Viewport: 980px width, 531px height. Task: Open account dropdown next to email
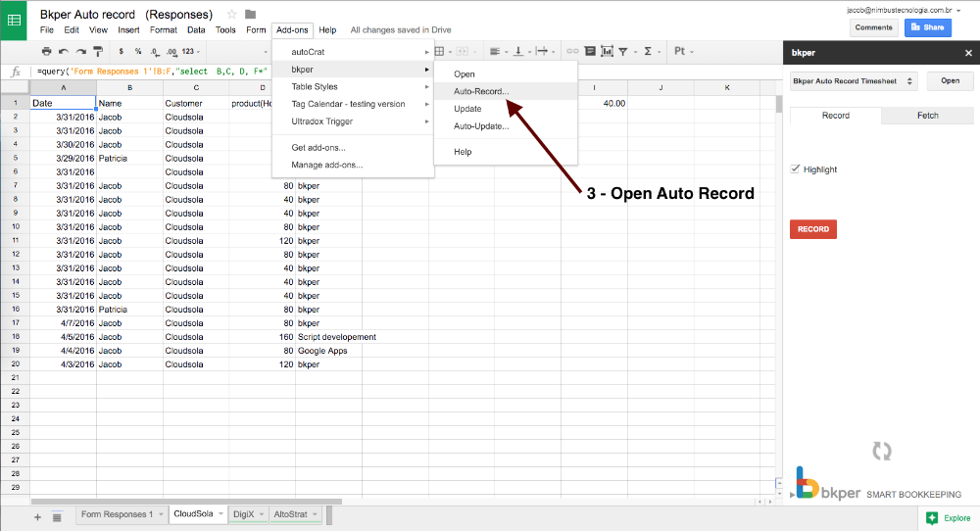tap(958, 11)
